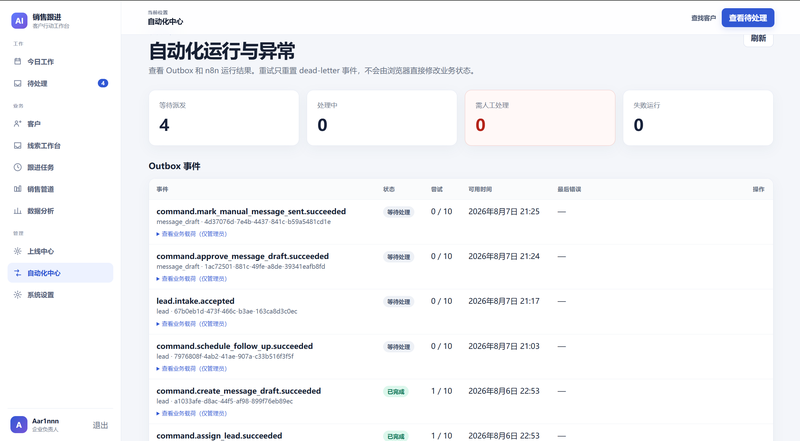Click the 销售管道 kanban icon

(x=17, y=189)
